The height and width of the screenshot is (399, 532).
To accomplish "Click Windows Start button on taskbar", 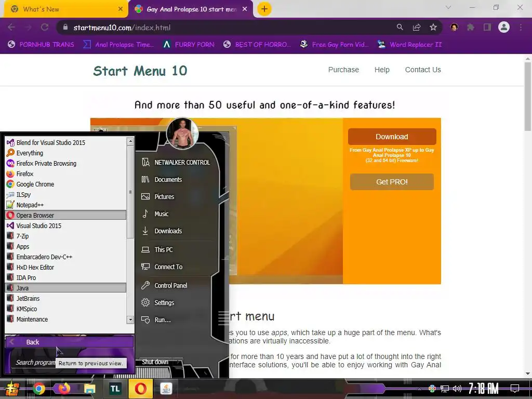I will point(11,389).
